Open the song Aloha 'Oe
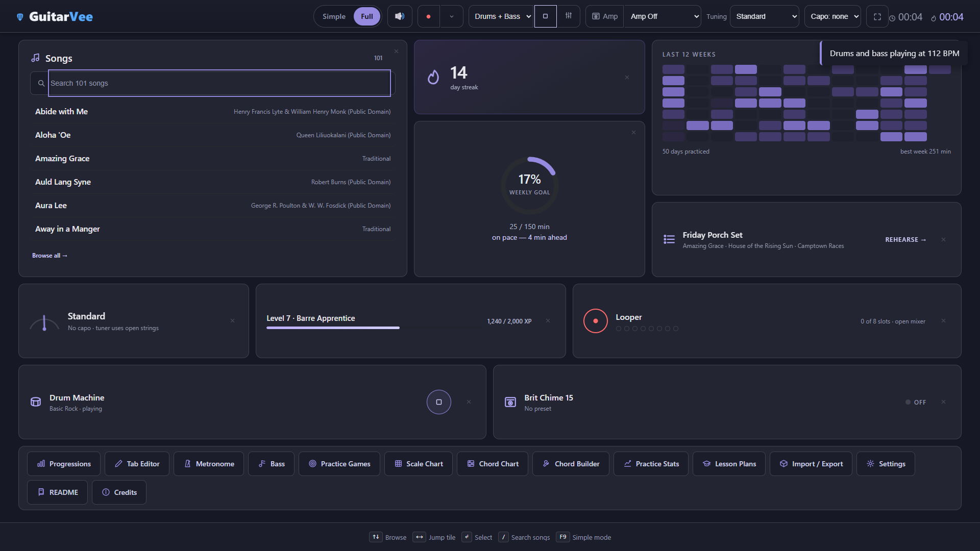 [213, 135]
